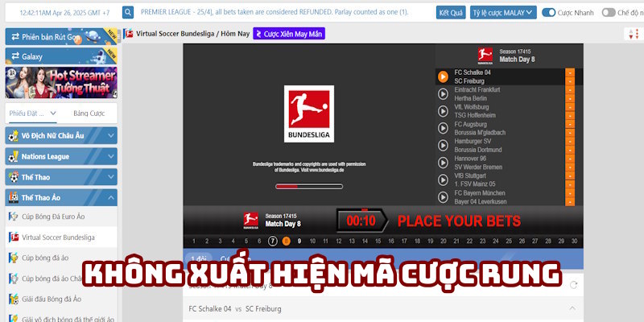Viewport: 644px width, 322px height.
Task: Select match day 1 marker
Action: coord(194,241)
